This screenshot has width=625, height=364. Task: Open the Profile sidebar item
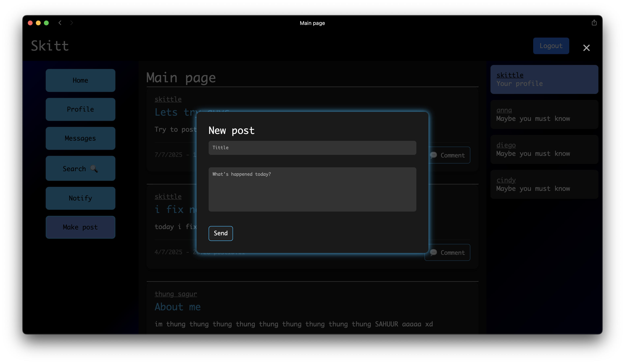[x=80, y=109]
